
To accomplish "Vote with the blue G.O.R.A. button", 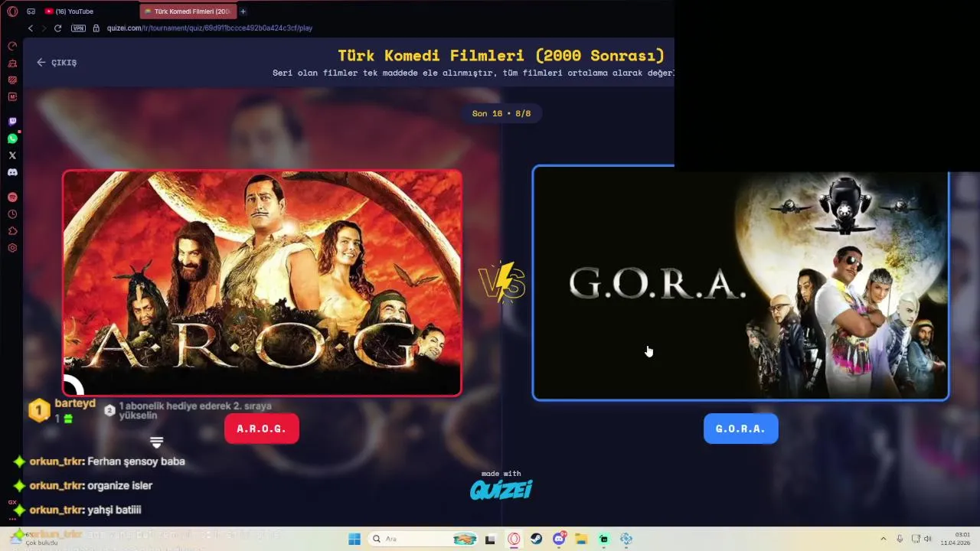I will (x=740, y=429).
